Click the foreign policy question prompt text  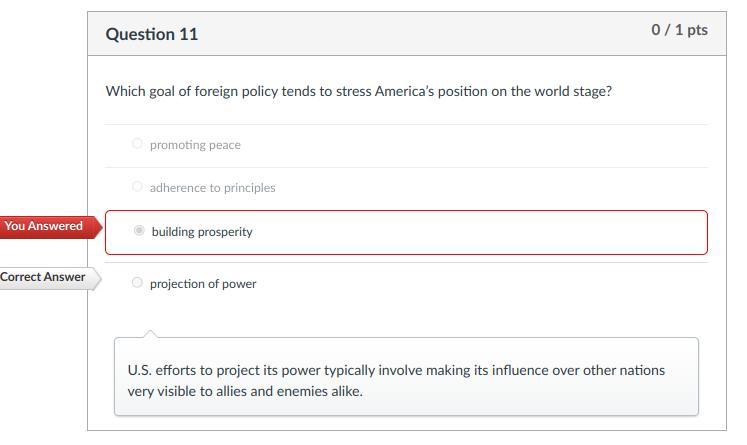coord(358,91)
